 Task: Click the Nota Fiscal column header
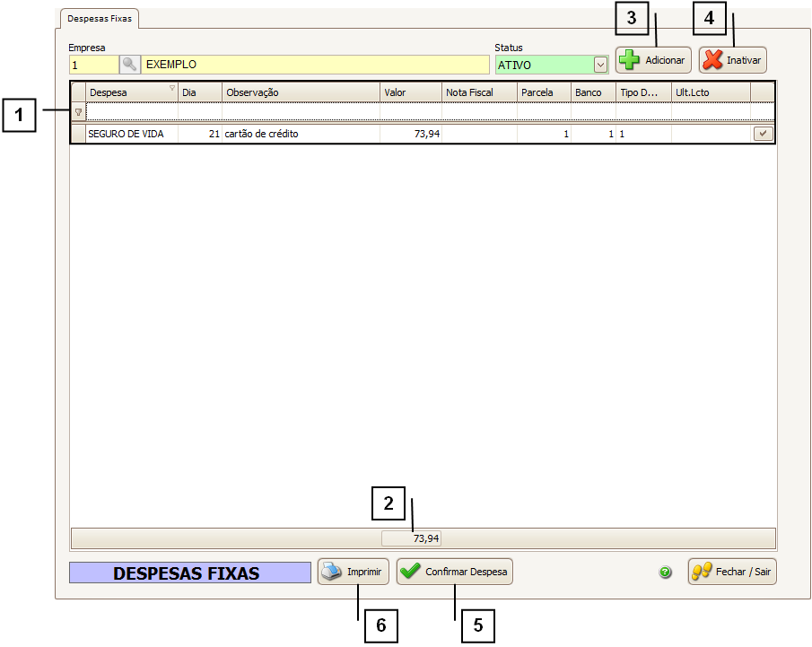point(479,92)
